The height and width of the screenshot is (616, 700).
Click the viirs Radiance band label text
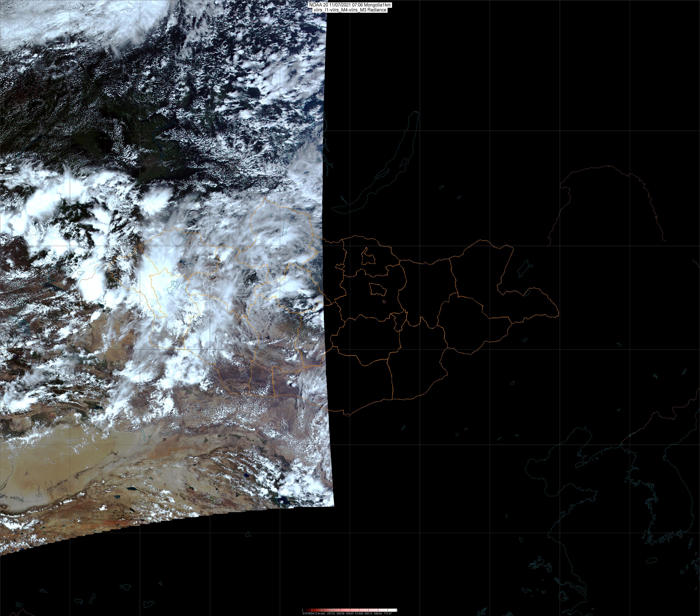(350, 10)
